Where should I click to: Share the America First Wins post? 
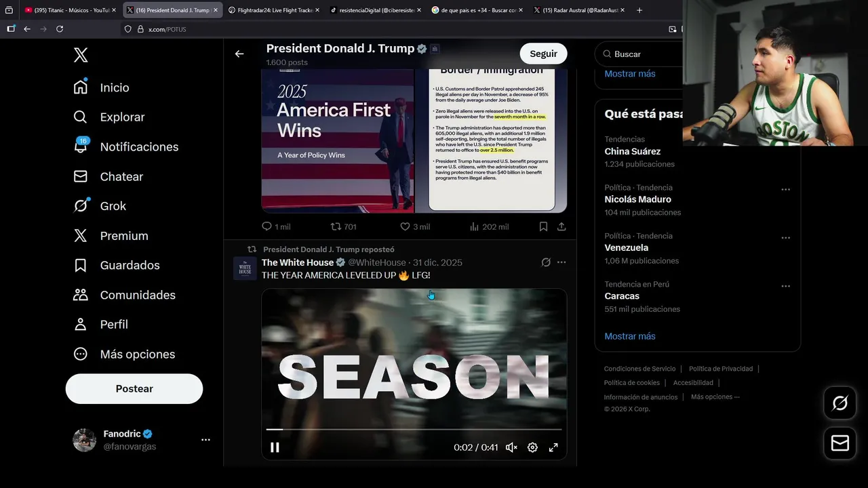561,226
